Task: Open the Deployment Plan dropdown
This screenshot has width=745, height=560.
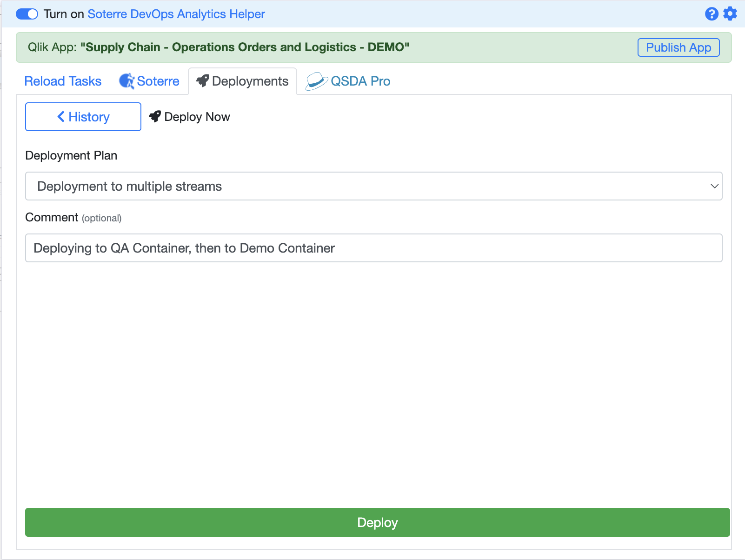Action: click(x=373, y=186)
